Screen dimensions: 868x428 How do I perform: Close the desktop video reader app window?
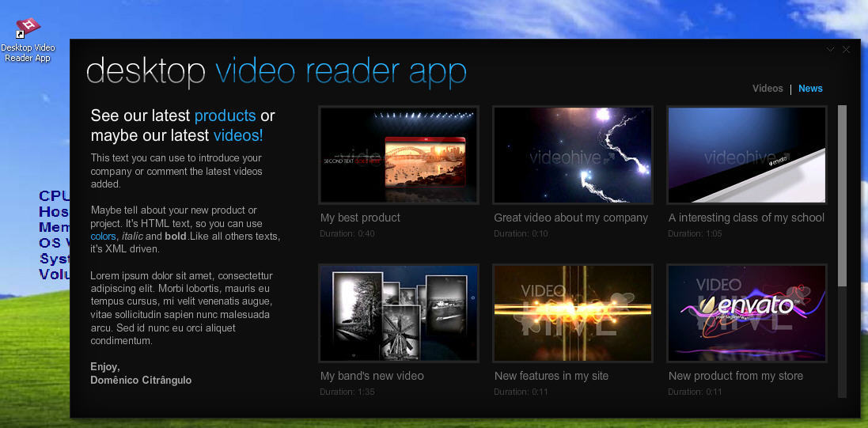click(x=846, y=49)
